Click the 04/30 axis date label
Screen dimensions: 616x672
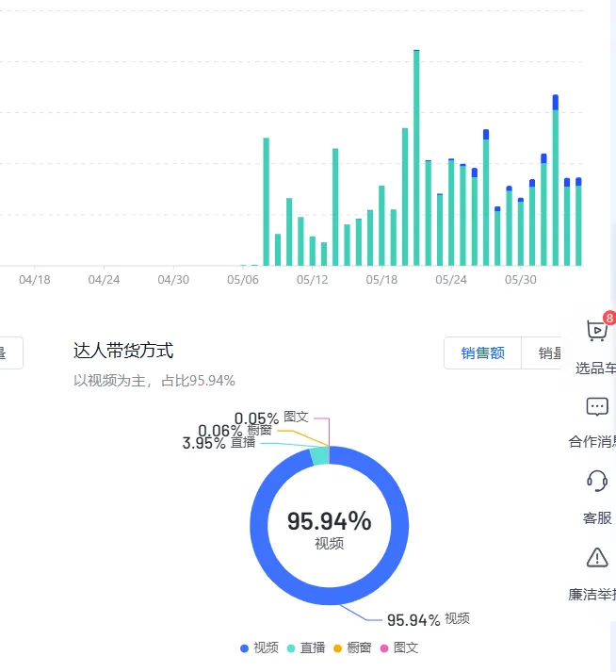tap(173, 280)
